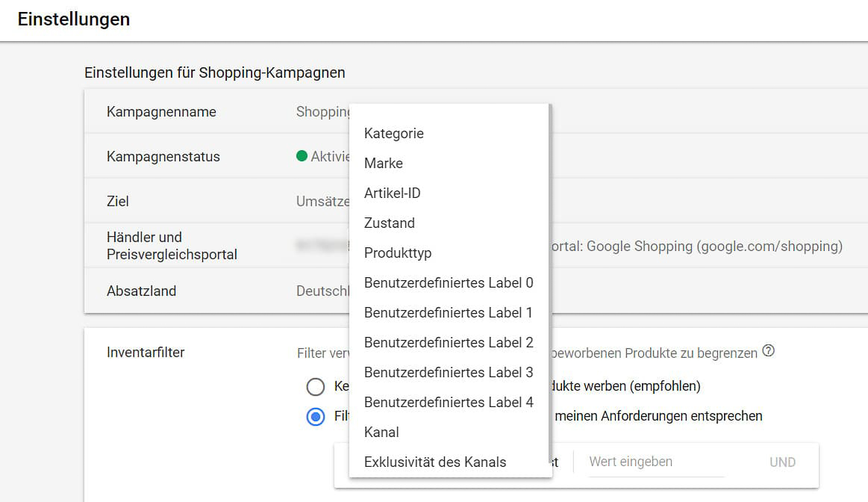Select Benutzerdefiniertes Label 0

click(x=448, y=283)
